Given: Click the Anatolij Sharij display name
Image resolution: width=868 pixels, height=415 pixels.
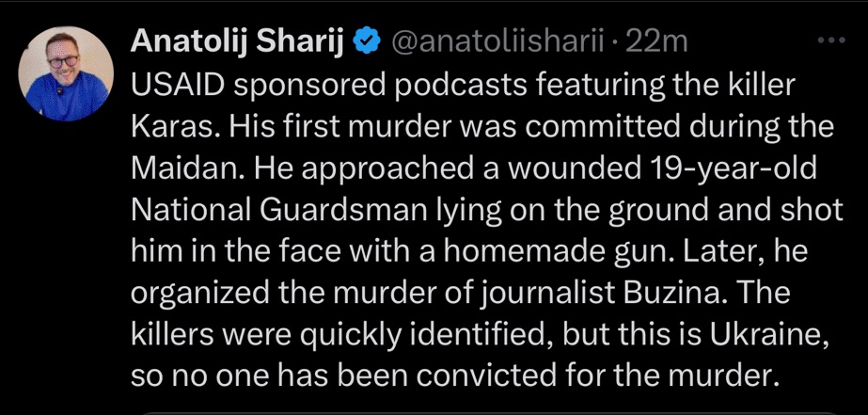Looking at the screenshot, I should pyautogui.click(x=239, y=41).
